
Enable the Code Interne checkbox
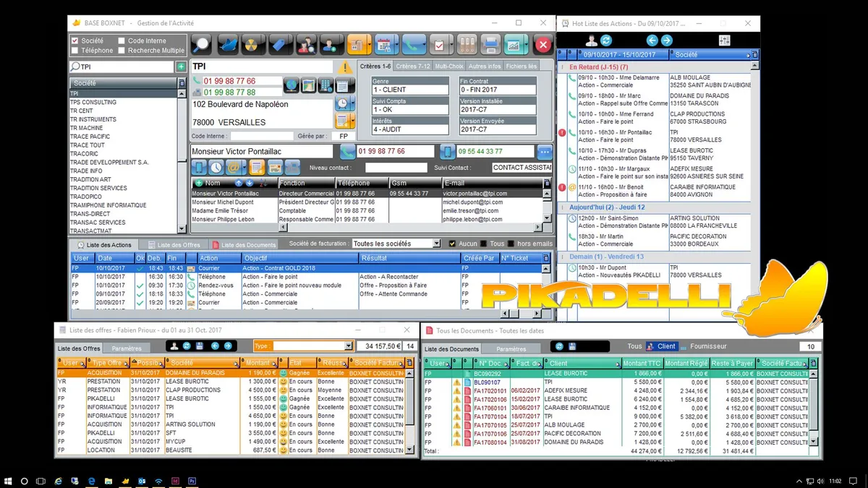pyautogui.click(x=122, y=41)
